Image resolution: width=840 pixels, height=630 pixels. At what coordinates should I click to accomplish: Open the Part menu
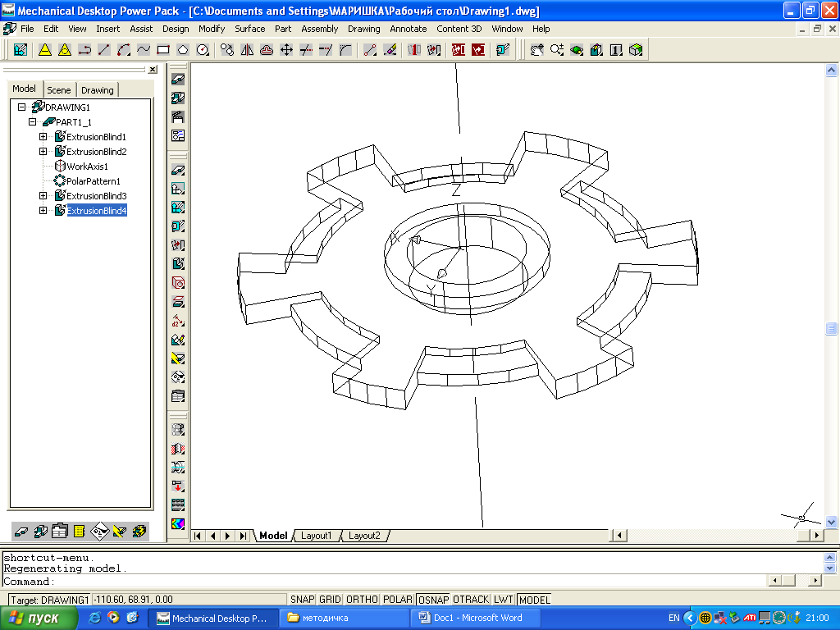[283, 29]
